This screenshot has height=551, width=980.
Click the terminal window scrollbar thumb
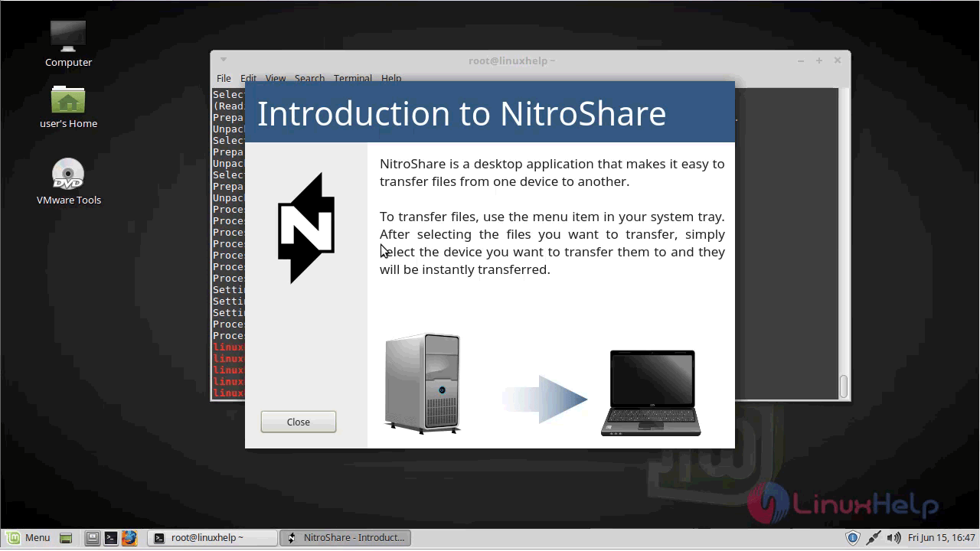[844, 386]
